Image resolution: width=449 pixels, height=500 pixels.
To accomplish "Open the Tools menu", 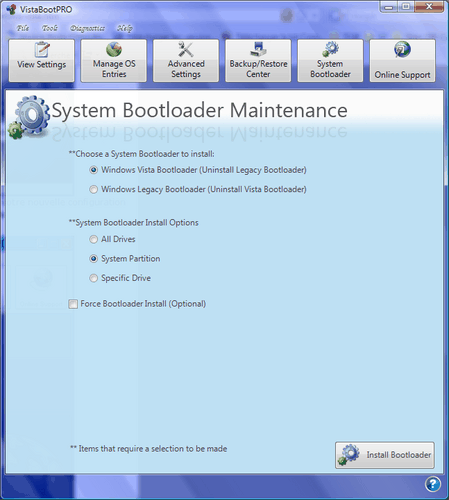I will 50,28.
